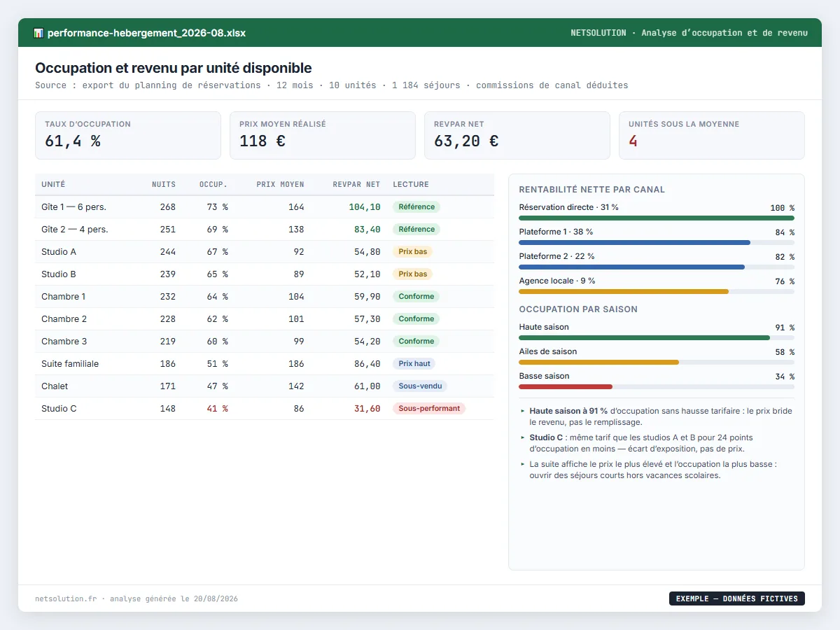Click the spreadsheet file icon in the header
Image resolution: width=840 pixels, height=630 pixels.
tap(38, 33)
